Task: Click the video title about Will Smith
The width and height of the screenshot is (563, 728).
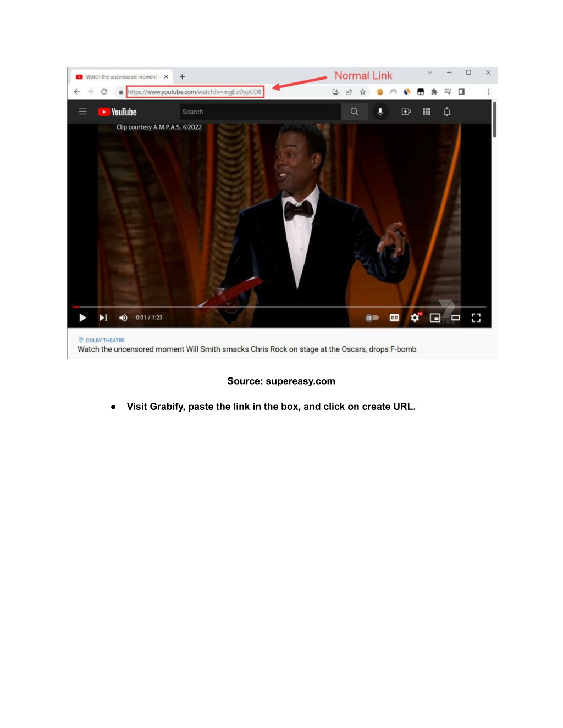Action: click(247, 349)
